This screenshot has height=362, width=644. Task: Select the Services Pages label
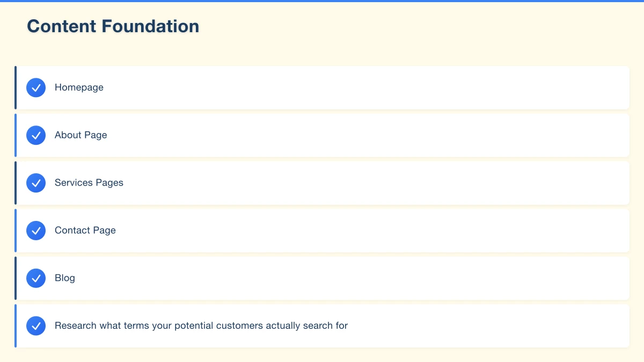[x=89, y=183]
